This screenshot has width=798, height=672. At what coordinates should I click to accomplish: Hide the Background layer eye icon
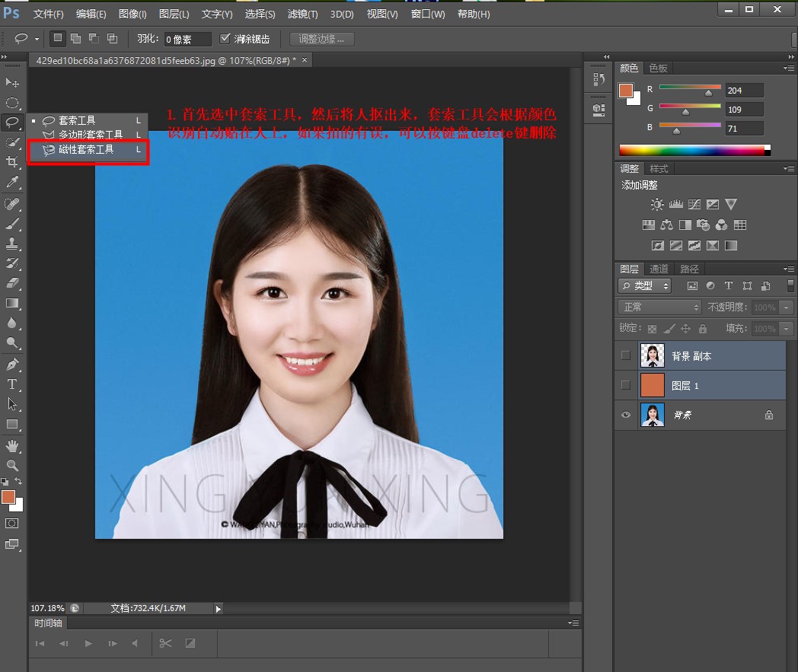626,415
